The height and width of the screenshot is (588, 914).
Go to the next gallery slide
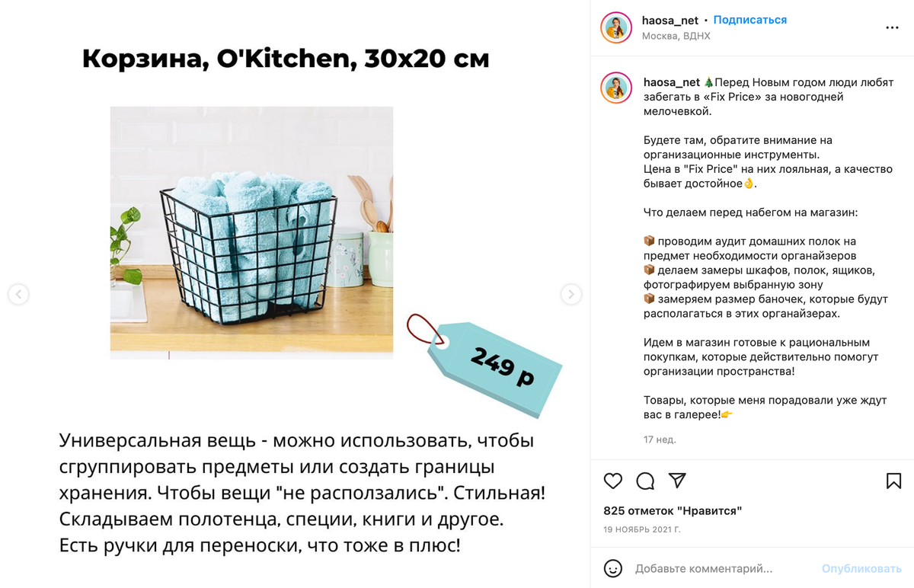point(570,294)
